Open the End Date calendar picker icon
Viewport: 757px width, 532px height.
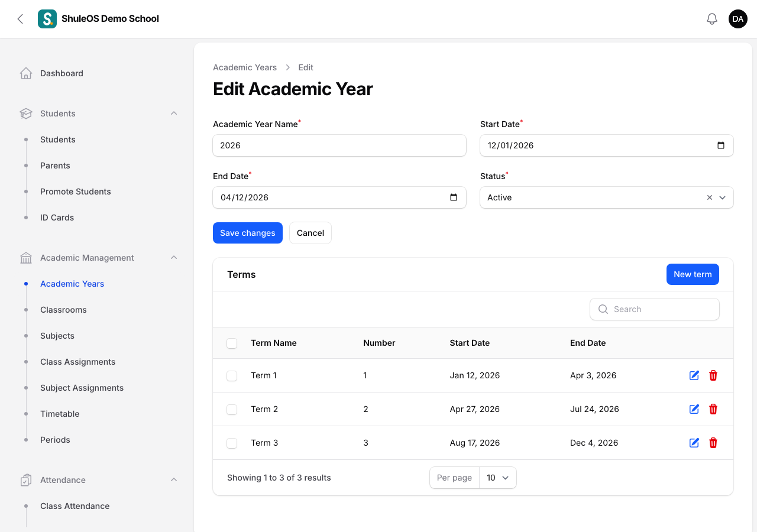[x=454, y=197]
